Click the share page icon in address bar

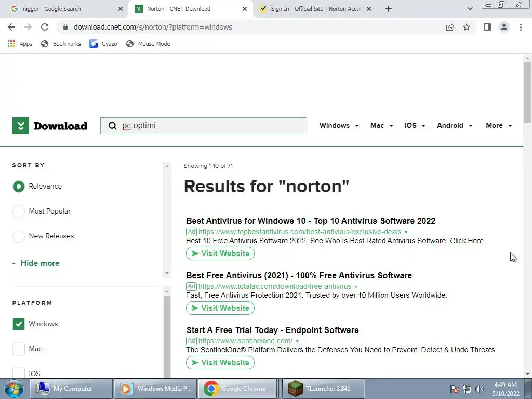(450, 27)
